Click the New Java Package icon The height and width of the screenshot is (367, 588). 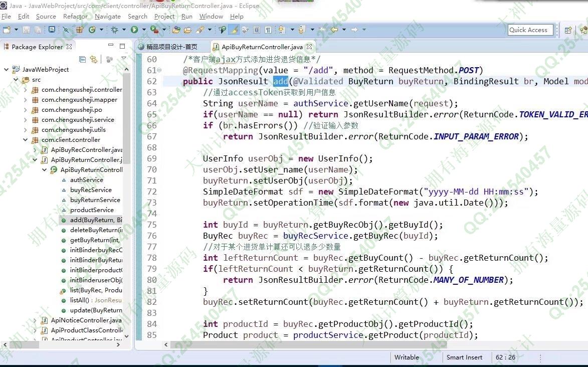coord(80,30)
